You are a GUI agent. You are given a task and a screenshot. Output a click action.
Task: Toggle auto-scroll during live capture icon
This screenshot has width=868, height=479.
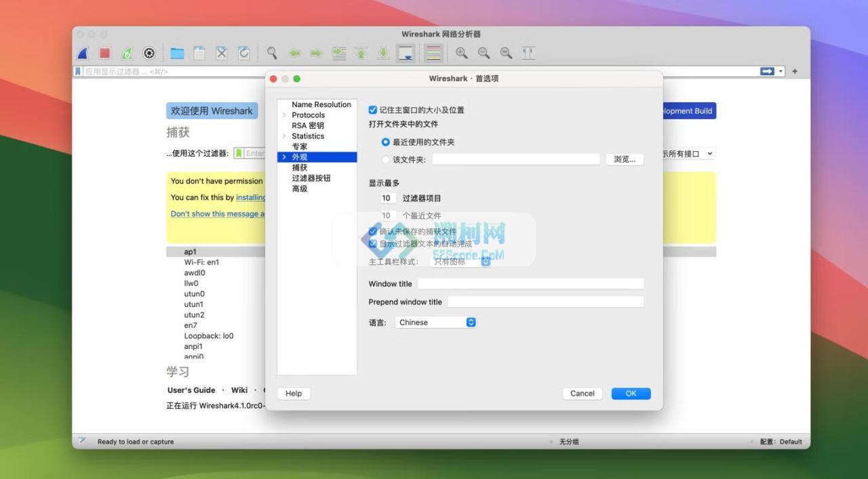tap(406, 53)
